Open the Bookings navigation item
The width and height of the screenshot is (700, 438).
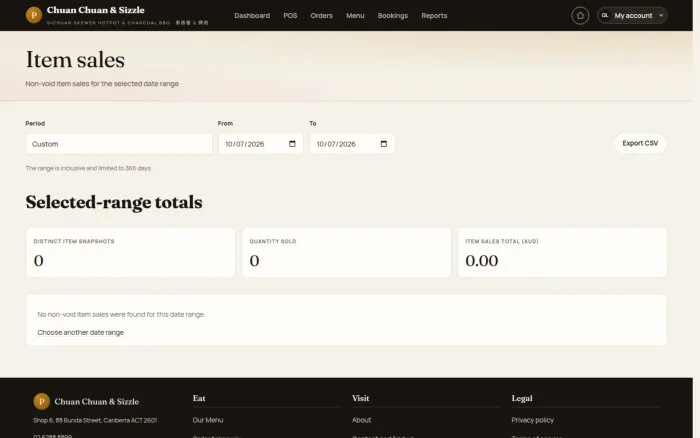point(393,16)
